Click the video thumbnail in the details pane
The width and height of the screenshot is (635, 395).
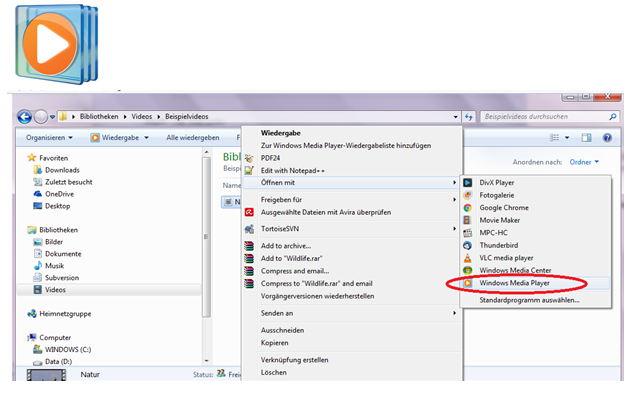coord(46,375)
